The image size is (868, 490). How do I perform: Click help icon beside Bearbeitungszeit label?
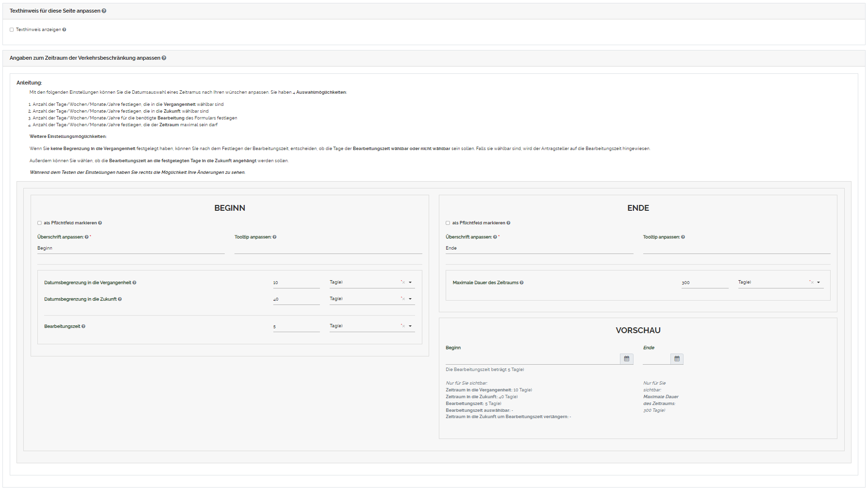coord(83,326)
